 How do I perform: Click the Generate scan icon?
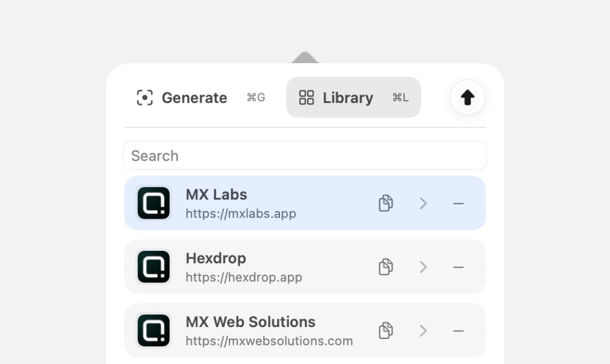coord(145,98)
